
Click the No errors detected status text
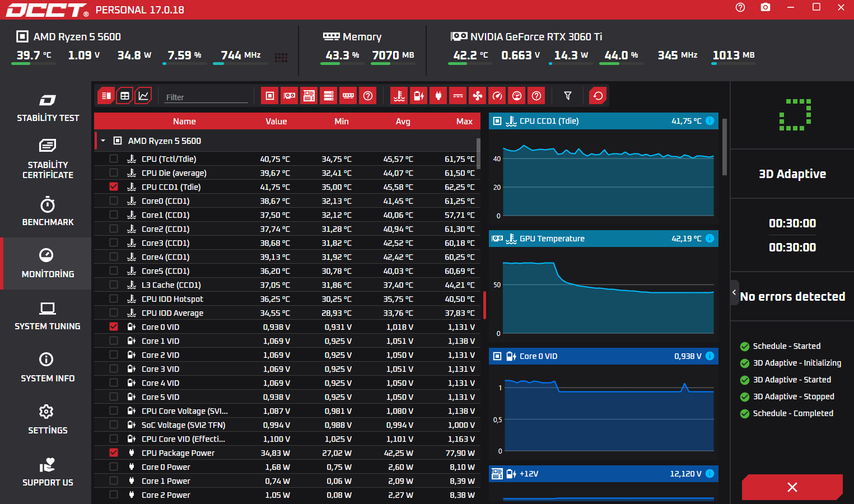click(792, 297)
